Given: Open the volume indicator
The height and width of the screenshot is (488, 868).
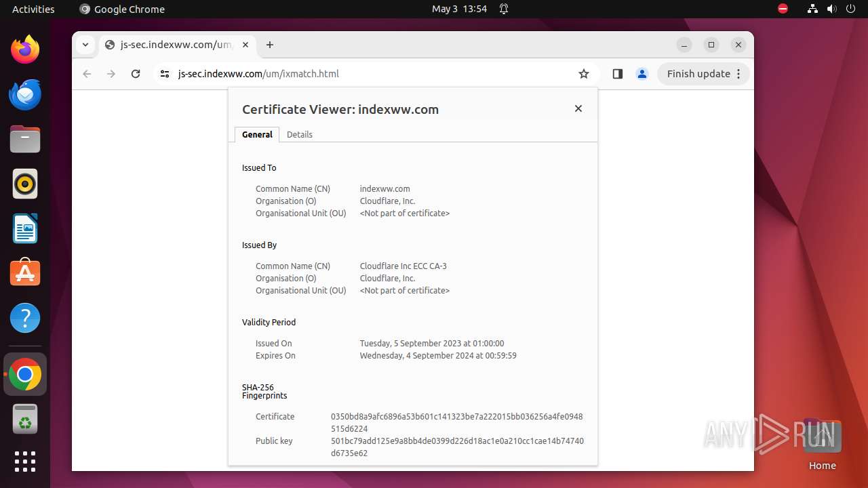Looking at the screenshot, I should coord(831,9).
